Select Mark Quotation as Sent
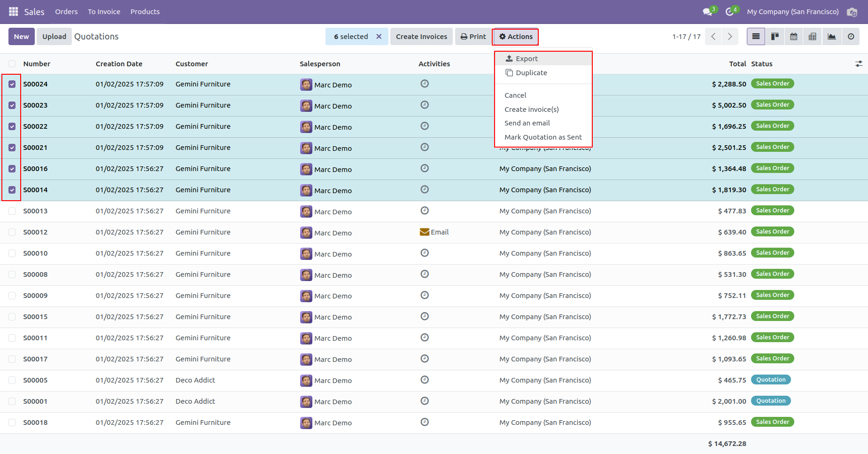Viewport: 868px width, 454px height. (543, 137)
